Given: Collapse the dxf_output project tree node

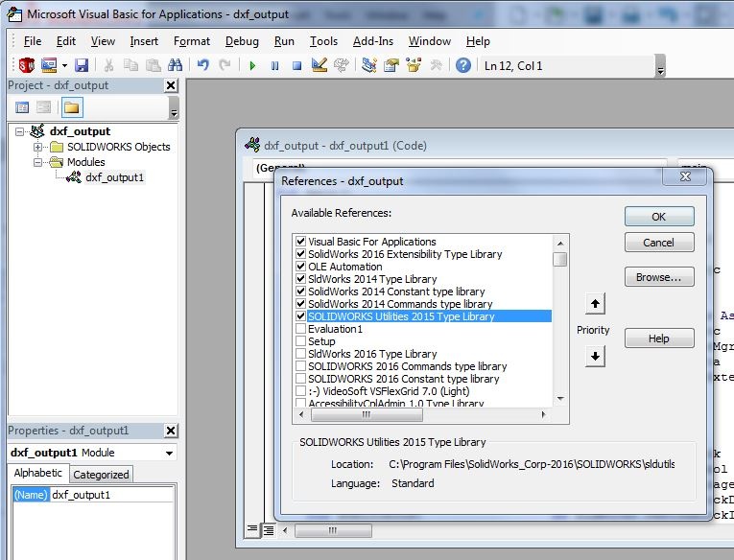Looking at the screenshot, I should 19,131.
